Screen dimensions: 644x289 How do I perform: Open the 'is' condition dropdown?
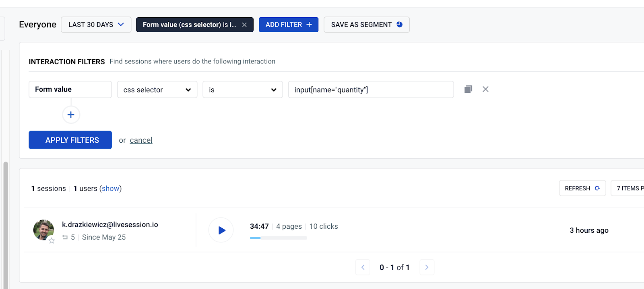point(242,89)
